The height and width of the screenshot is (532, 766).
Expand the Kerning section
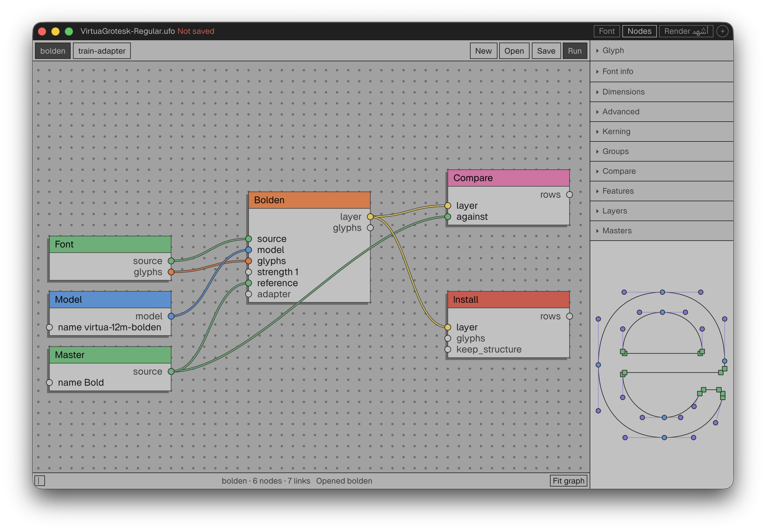(x=661, y=131)
